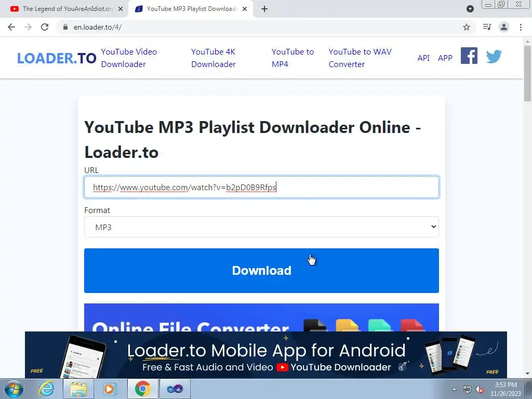The height and width of the screenshot is (399, 532).
Task: Open the clock showing 3:53 PM
Action: [506, 389]
